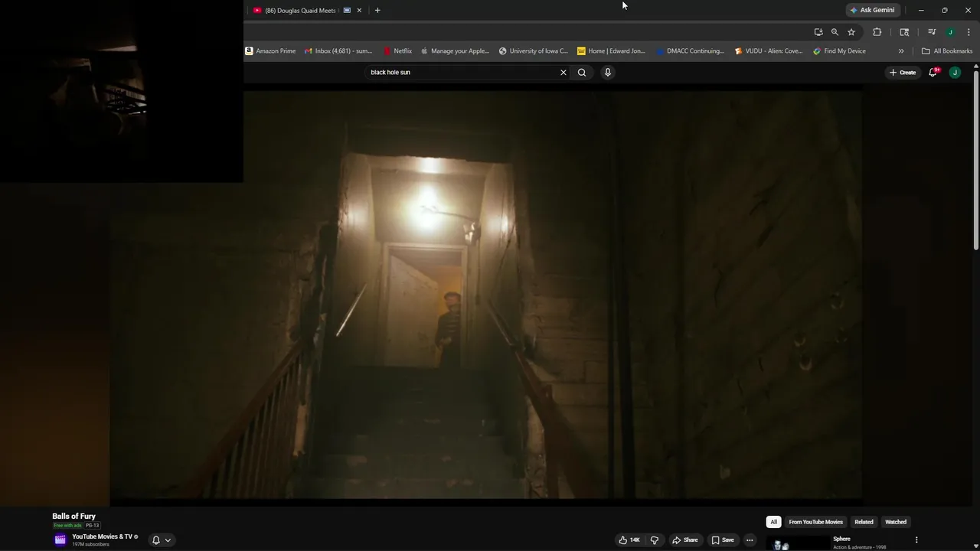This screenshot has height=551, width=980.
Task: Save the video to a playlist
Action: [x=722, y=540]
